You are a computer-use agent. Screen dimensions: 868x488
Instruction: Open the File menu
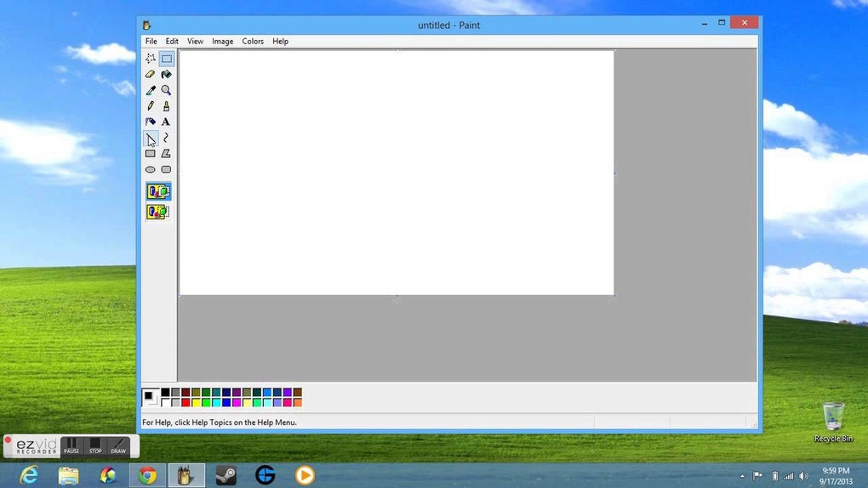tap(151, 41)
